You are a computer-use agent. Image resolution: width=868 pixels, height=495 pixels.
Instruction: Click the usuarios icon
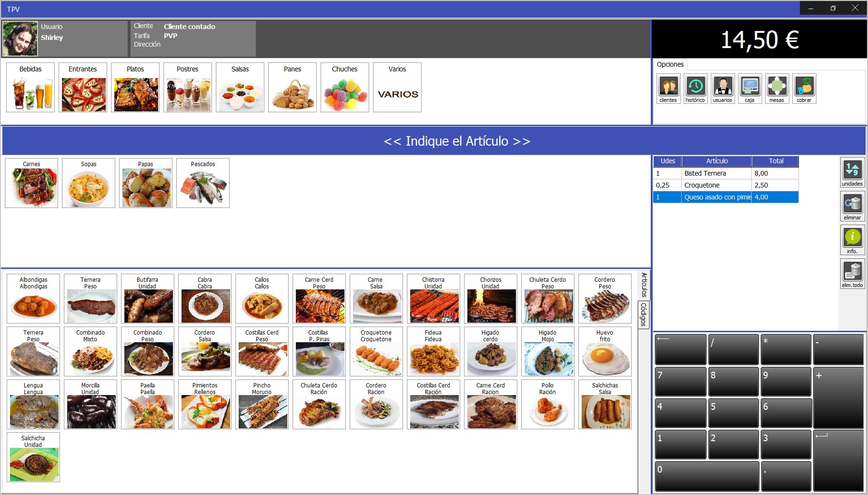pos(722,88)
